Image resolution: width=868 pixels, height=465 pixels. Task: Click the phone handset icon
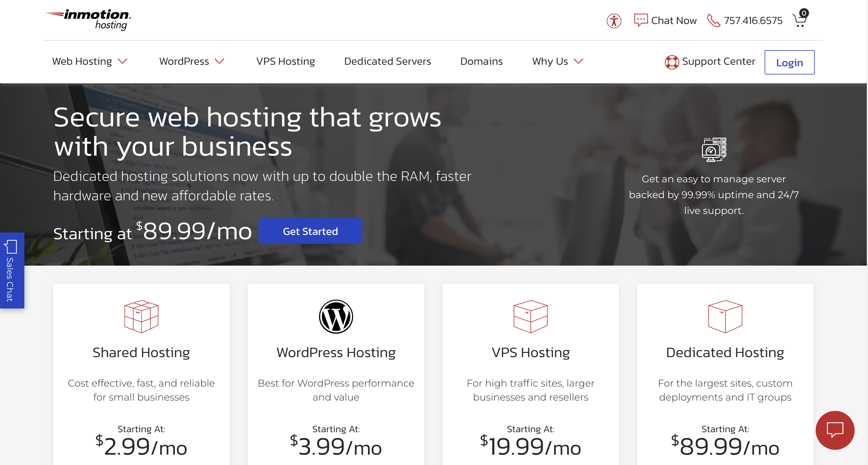pyautogui.click(x=713, y=21)
